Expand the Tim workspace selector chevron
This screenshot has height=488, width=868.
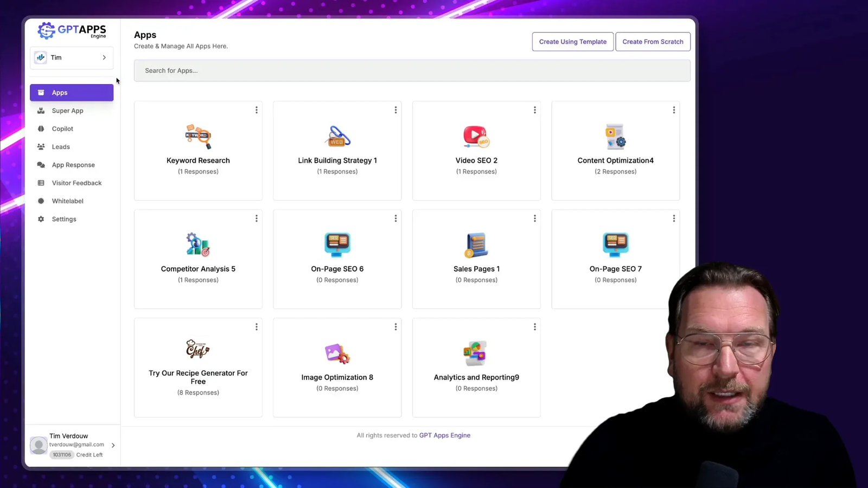pos(104,57)
